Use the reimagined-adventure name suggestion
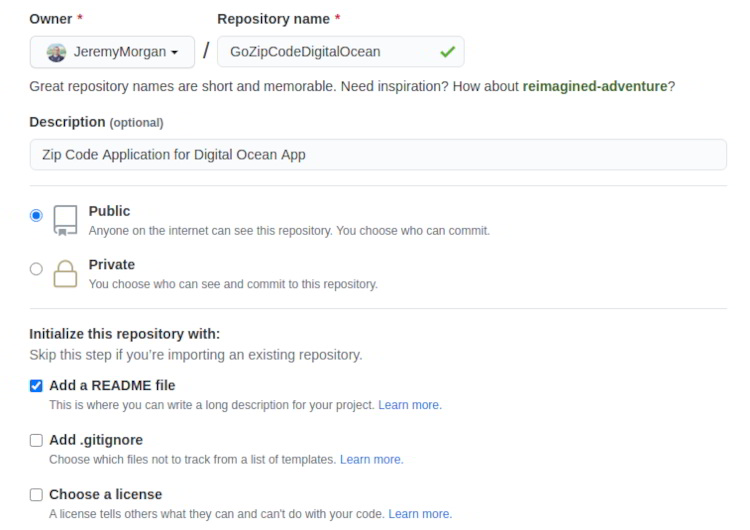This screenshot has width=750, height=530. pyautogui.click(x=595, y=86)
